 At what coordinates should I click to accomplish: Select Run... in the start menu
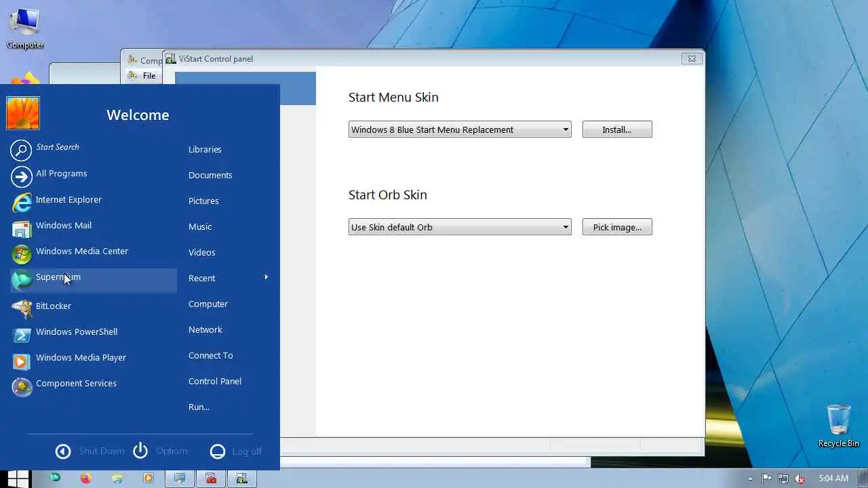199,407
